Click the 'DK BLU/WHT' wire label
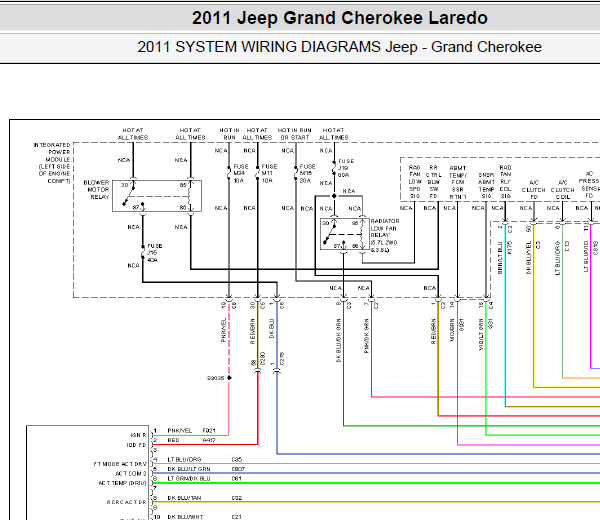Image resolution: width=600 pixels, height=520 pixels. pyautogui.click(x=186, y=517)
